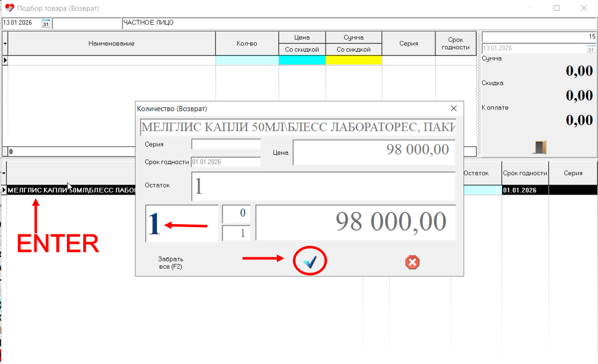The width and height of the screenshot is (598, 364).
Task: Open the date picker calendar icon beside 13.01.2026
Action: click(45, 23)
